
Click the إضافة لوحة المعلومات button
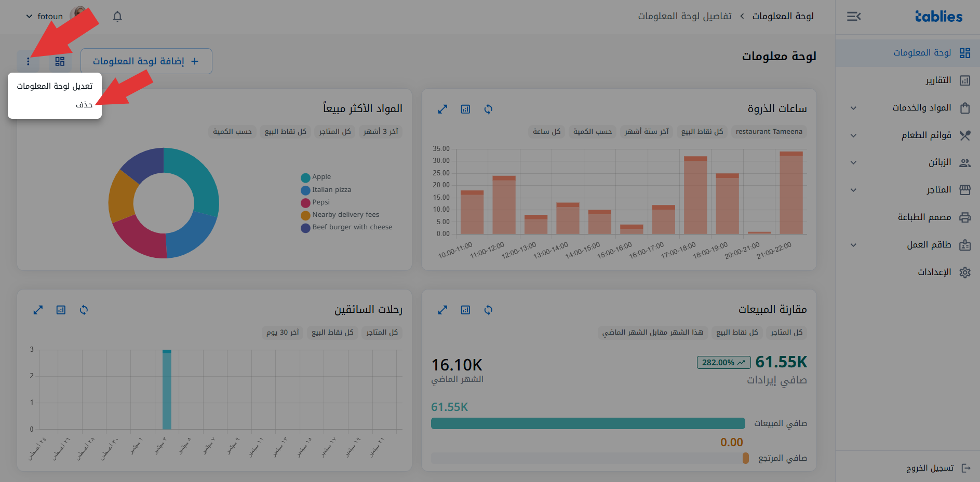point(146,62)
